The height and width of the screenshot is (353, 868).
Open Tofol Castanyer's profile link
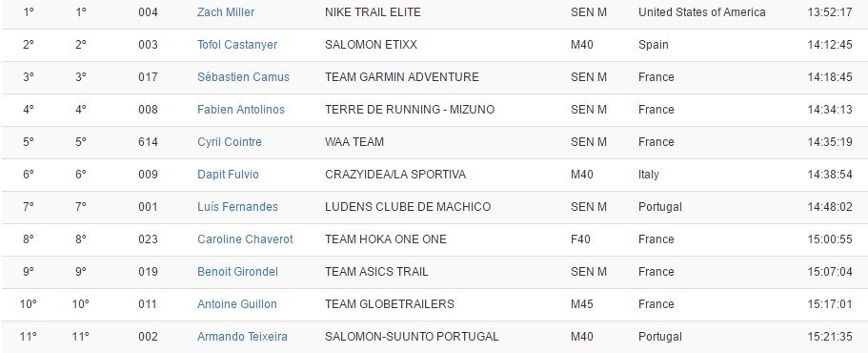coord(237,44)
